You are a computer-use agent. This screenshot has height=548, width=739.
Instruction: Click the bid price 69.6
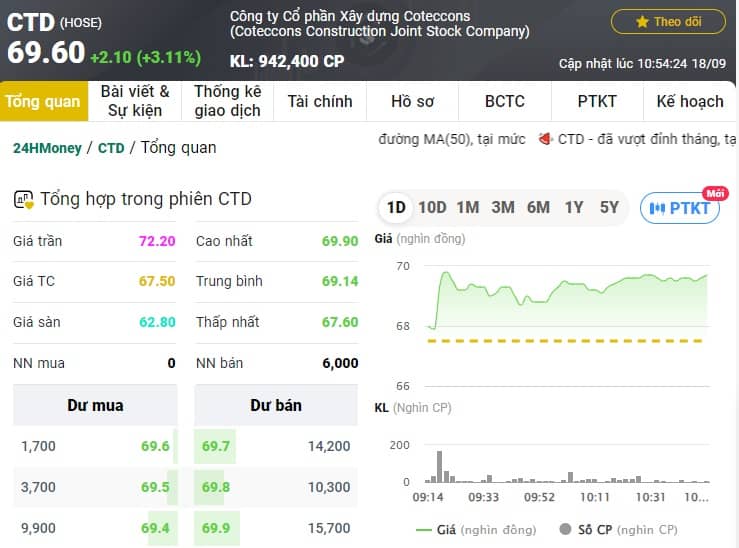point(155,446)
